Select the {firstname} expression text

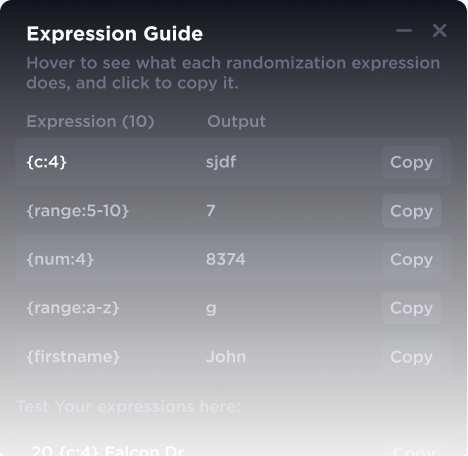click(x=73, y=357)
